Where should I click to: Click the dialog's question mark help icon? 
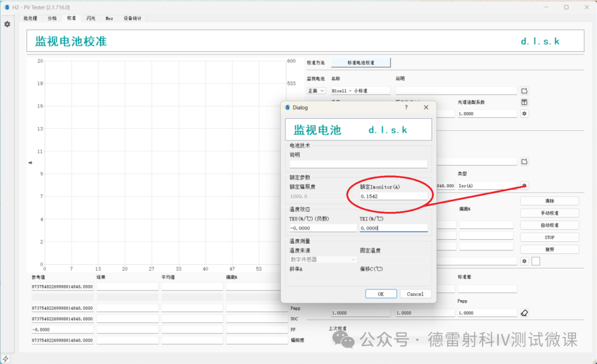pyautogui.click(x=406, y=108)
